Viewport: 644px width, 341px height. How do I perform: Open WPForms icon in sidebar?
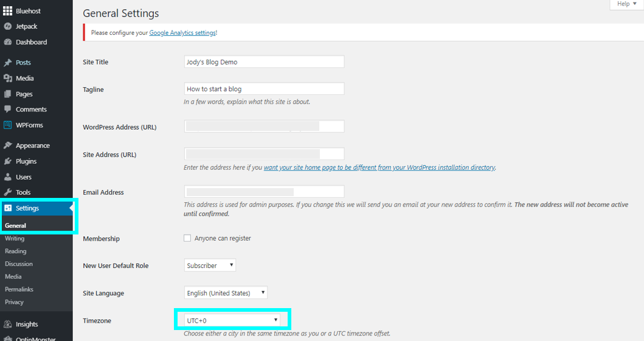[7, 125]
